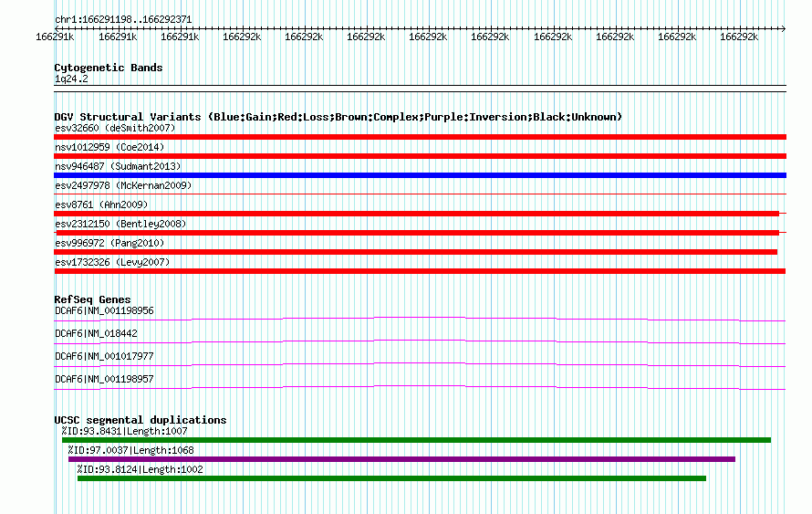Open the UCSC segmental duplications track title
Viewport: 812px width, 514px height.
pos(141,420)
